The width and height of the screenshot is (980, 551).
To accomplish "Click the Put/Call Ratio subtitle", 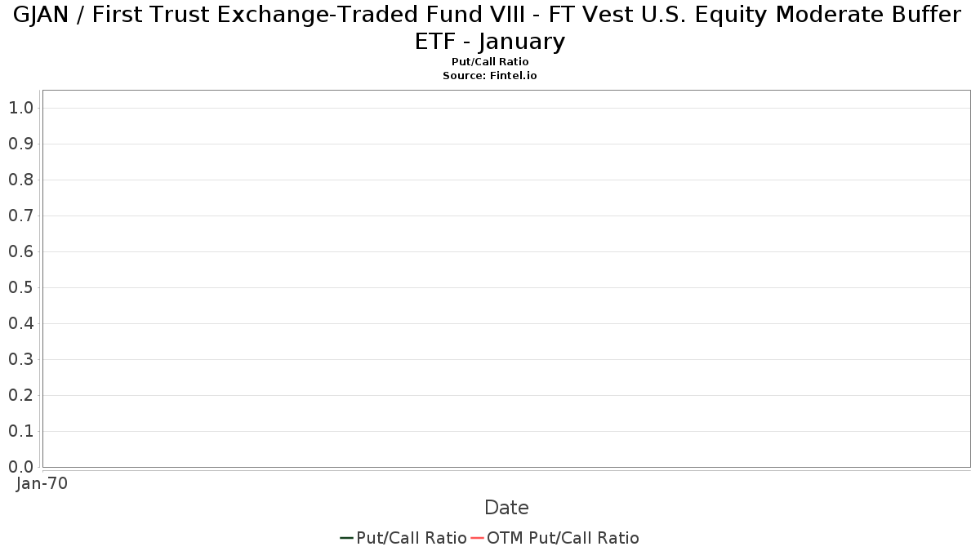I will (x=490, y=62).
